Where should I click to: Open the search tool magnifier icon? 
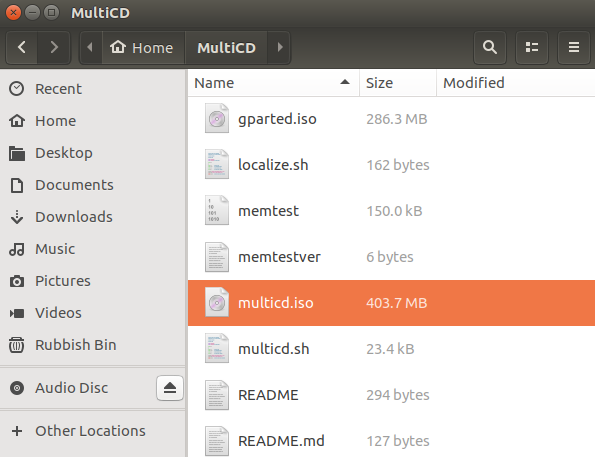(490, 47)
